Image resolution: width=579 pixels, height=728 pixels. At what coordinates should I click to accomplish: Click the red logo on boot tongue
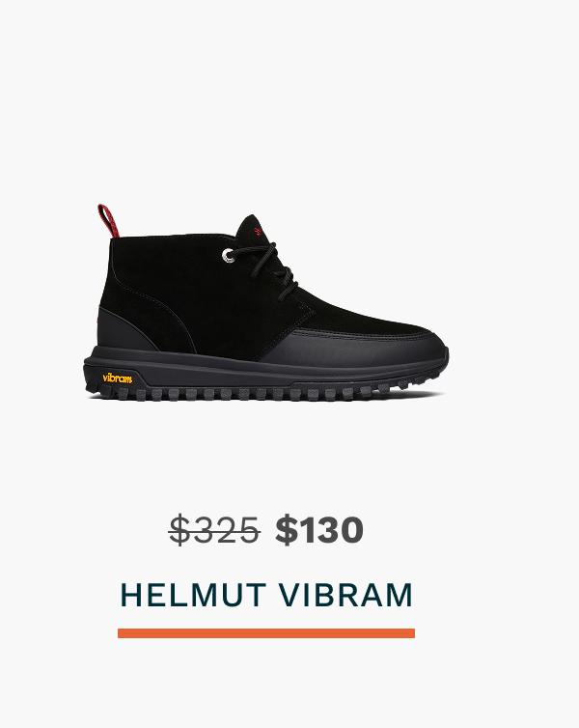click(259, 231)
